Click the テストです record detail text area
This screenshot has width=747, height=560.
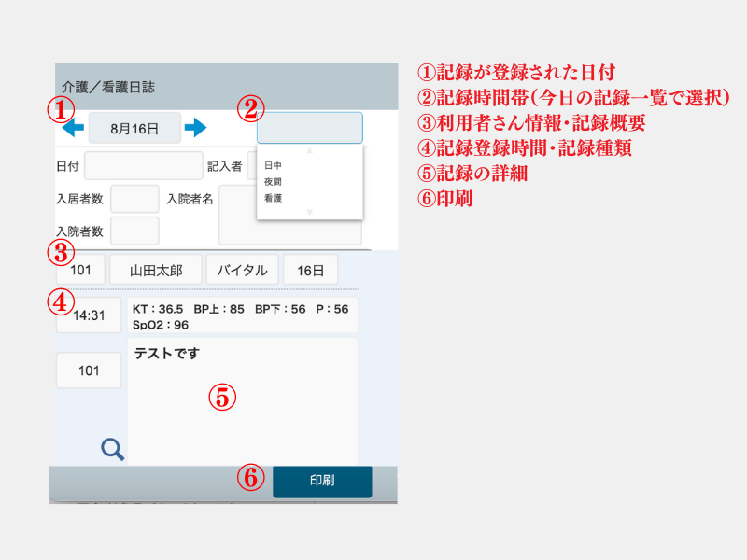(x=242, y=399)
